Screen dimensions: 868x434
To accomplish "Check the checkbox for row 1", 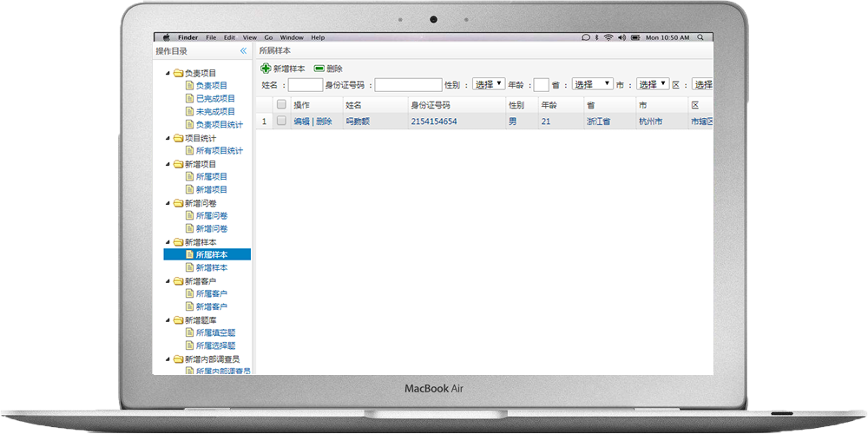I will click(x=281, y=122).
